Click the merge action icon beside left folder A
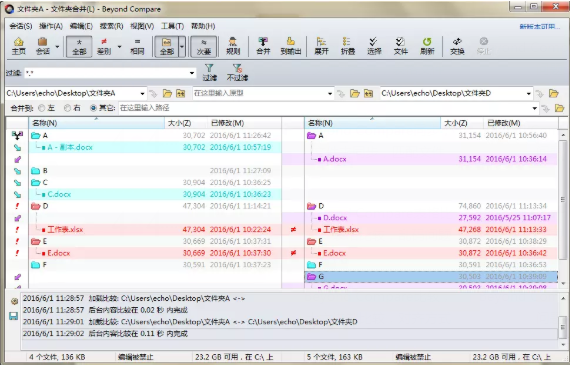 (x=17, y=136)
